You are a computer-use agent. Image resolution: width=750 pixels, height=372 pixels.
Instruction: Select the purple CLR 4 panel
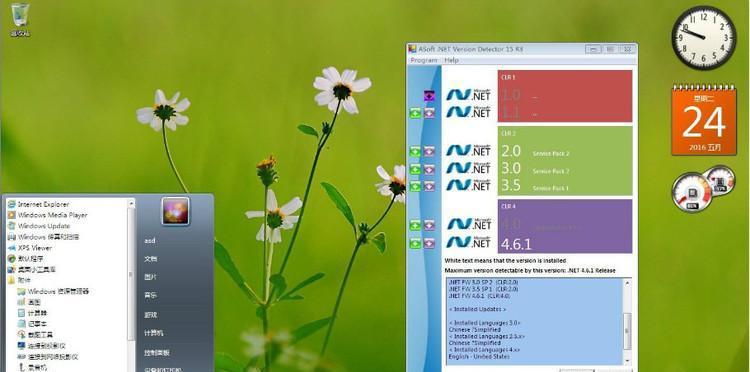pyautogui.click(x=565, y=226)
